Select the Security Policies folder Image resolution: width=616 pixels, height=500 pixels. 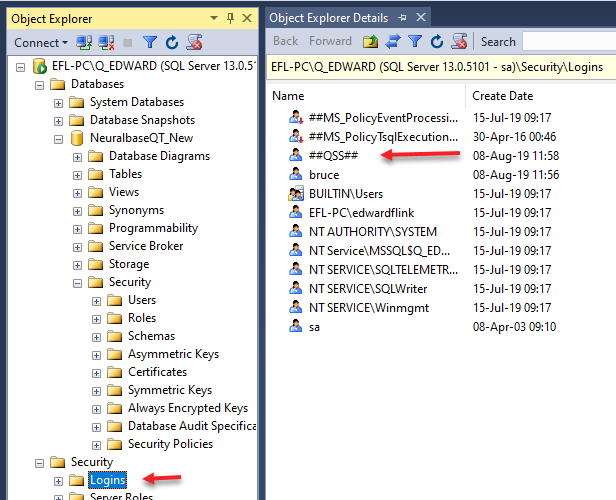[x=170, y=444]
